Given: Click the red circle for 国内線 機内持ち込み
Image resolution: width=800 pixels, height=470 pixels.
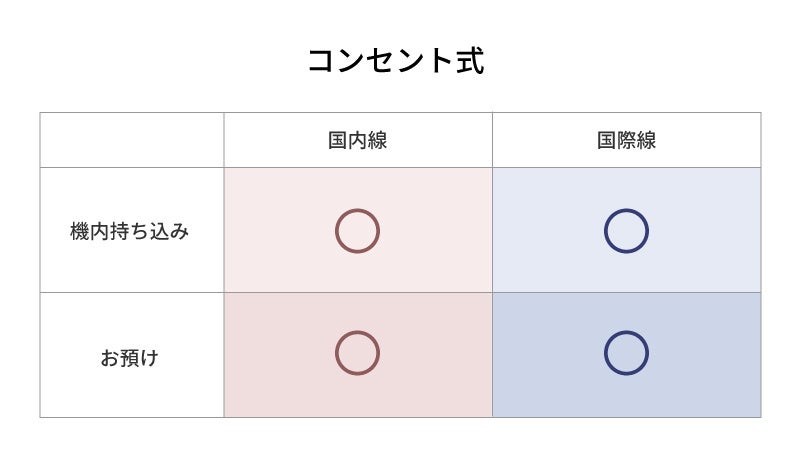Looking at the screenshot, I should coord(357,231).
